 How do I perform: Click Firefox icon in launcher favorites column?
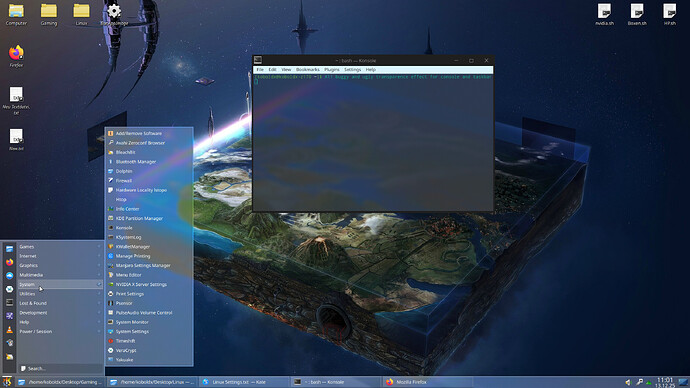coord(9,262)
